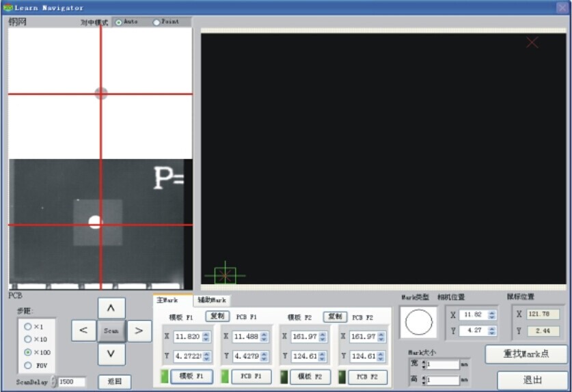The image size is (572, 392).
Task: Choose the ×10 step distance option
Action: [28, 339]
